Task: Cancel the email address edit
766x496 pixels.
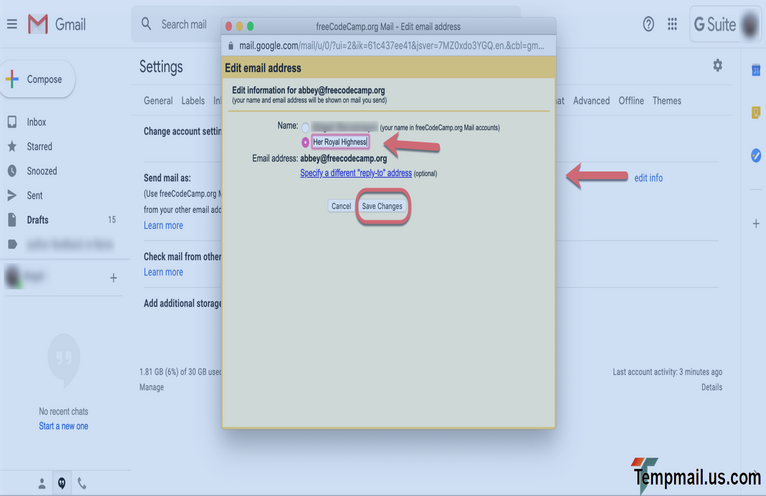Action: click(341, 206)
